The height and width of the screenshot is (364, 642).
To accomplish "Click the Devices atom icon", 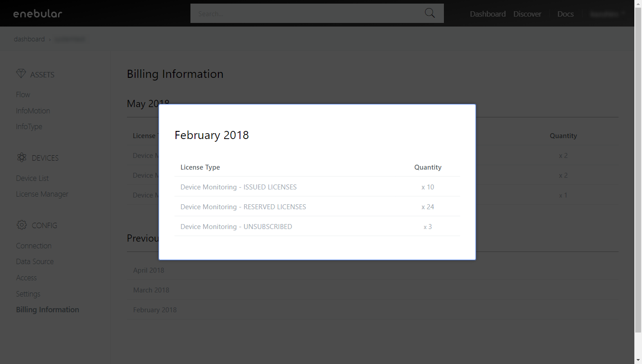I will pyautogui.click(x=22, y=157).
